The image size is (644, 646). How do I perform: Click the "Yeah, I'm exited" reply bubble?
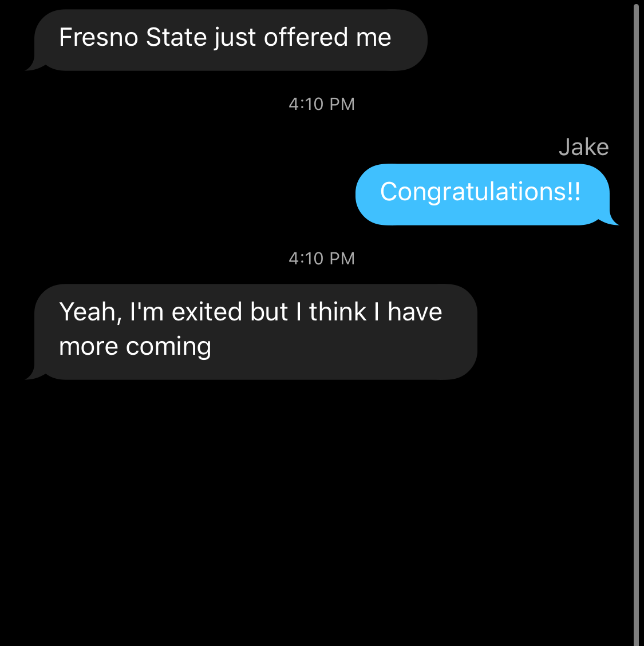[255, 331]
